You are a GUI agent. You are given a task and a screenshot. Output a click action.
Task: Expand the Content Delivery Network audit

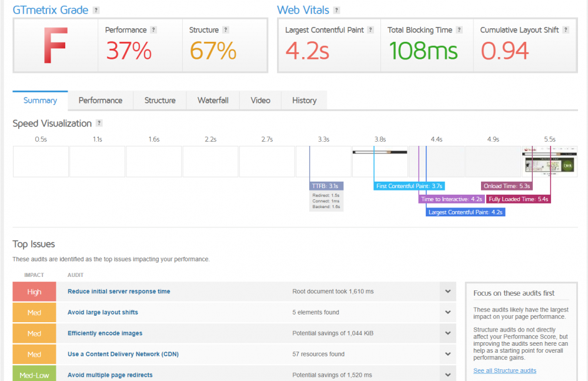pos(447,354)
